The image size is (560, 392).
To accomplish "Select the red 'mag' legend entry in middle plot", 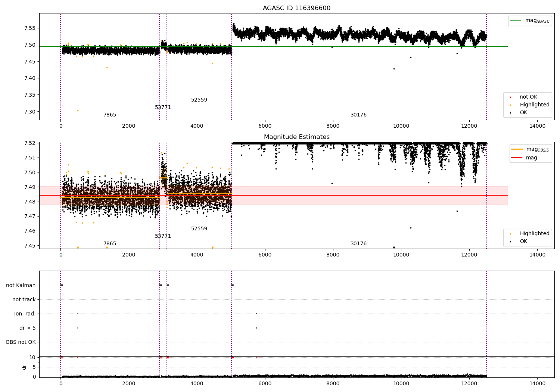I will [x=524, y=158].
